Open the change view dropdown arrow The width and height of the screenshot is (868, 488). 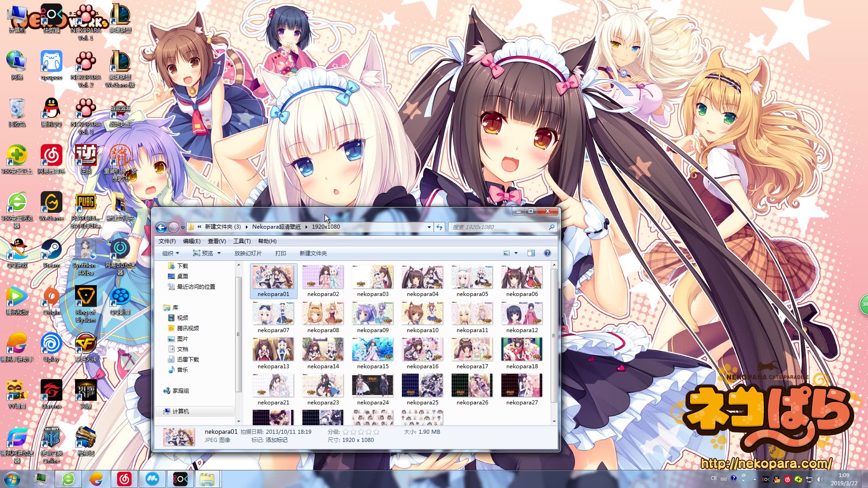click(516, 253)
